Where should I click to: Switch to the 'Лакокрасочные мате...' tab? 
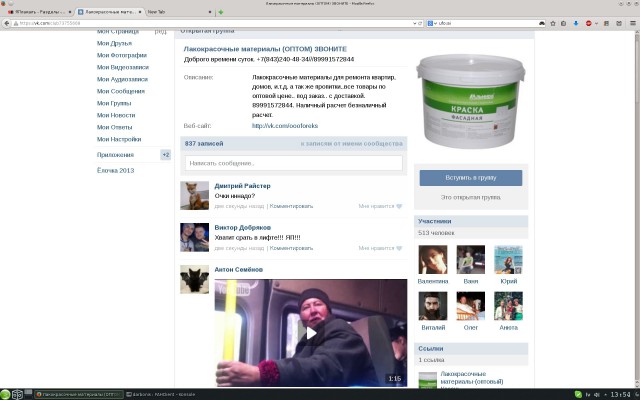click(x=110, y=12)
